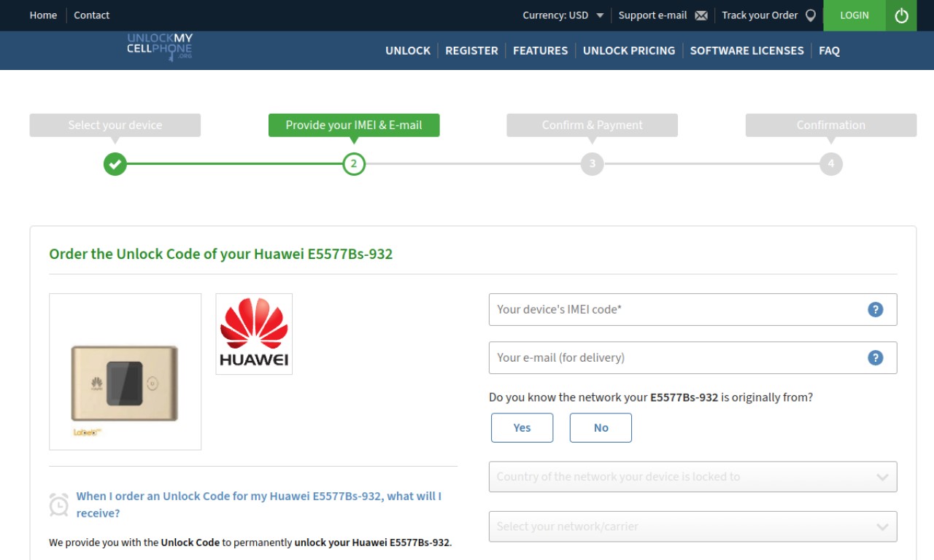Select the 'Select your device' step tab

click(x=115, y=125)
